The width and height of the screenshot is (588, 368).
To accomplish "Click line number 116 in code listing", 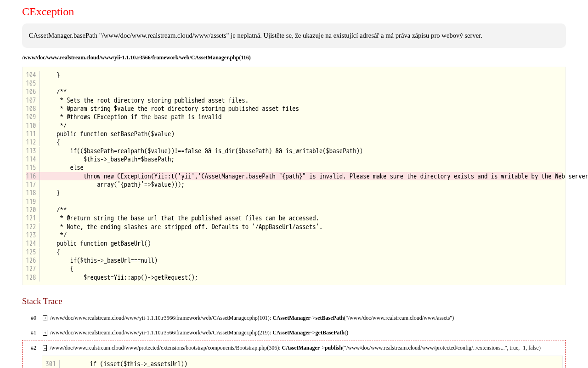I will 31,176.
